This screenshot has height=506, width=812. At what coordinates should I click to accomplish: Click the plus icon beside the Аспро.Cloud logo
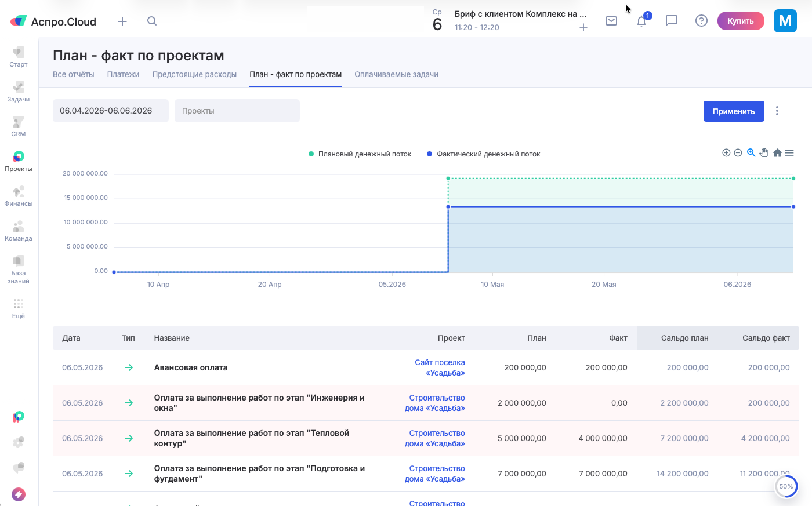pos(122,21)
